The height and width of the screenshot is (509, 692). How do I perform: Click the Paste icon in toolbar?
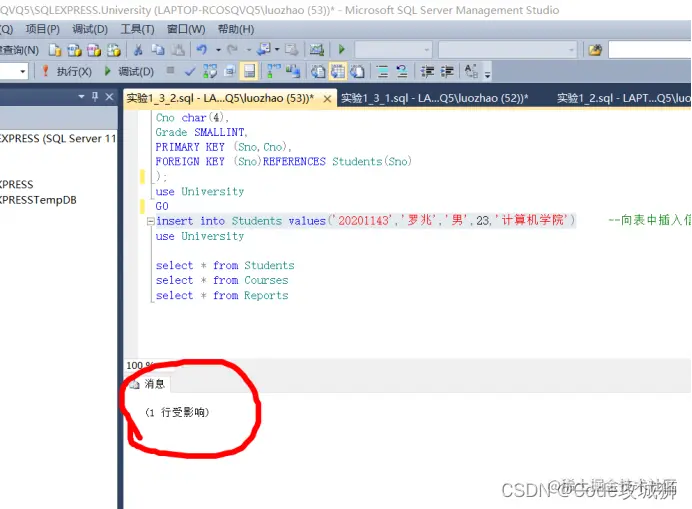coord(177,50)
